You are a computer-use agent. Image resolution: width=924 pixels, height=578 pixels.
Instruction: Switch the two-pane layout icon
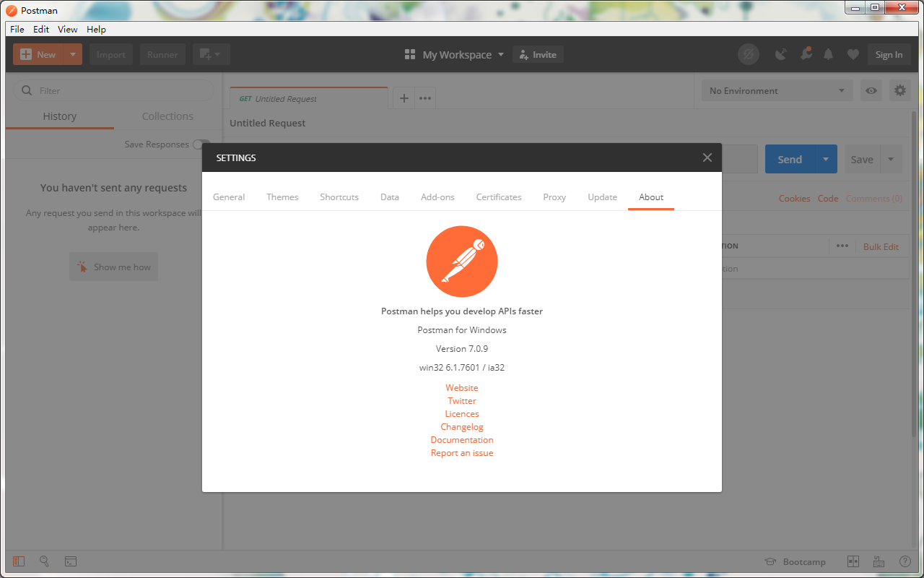click(853, 561)
